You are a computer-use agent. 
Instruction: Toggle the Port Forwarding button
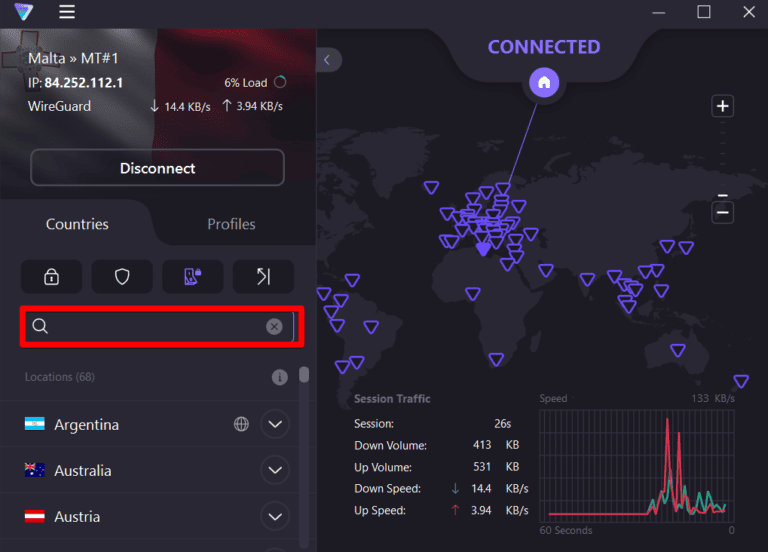tap(263, 276)
